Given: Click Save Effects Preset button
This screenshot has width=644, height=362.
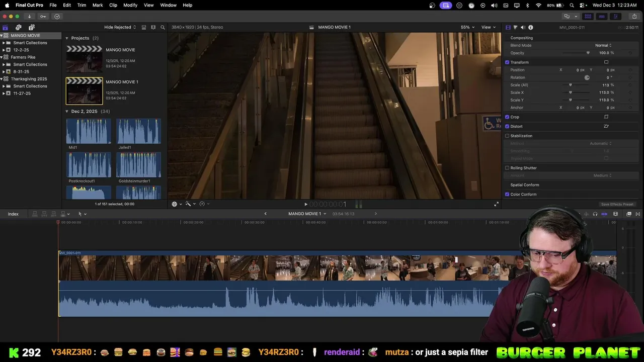Looking at the screenshot, I should 617,205.
